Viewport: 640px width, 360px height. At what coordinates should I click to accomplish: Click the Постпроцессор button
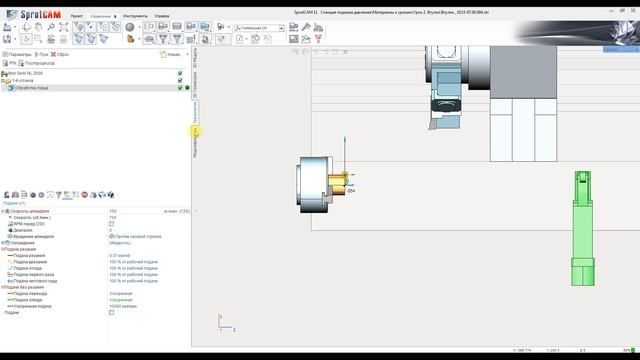coord(36,63)
